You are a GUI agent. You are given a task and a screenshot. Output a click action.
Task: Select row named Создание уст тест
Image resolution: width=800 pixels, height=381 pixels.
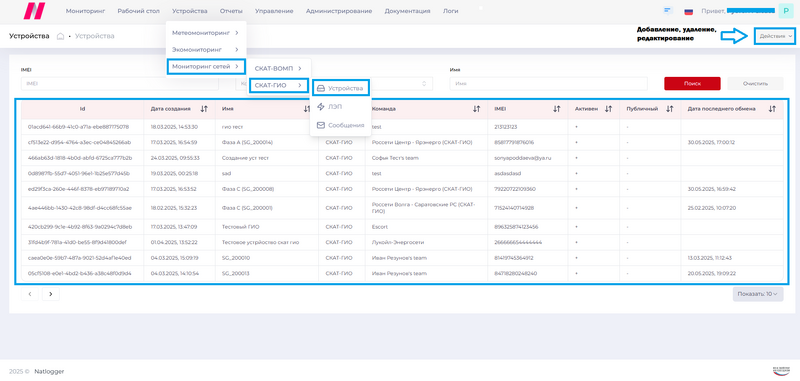click(402, 158)
